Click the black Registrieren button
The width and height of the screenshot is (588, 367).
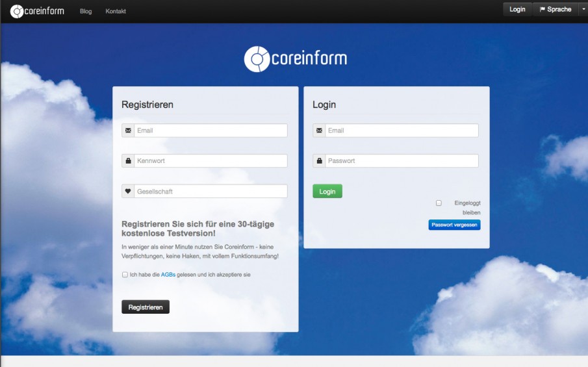146,307
